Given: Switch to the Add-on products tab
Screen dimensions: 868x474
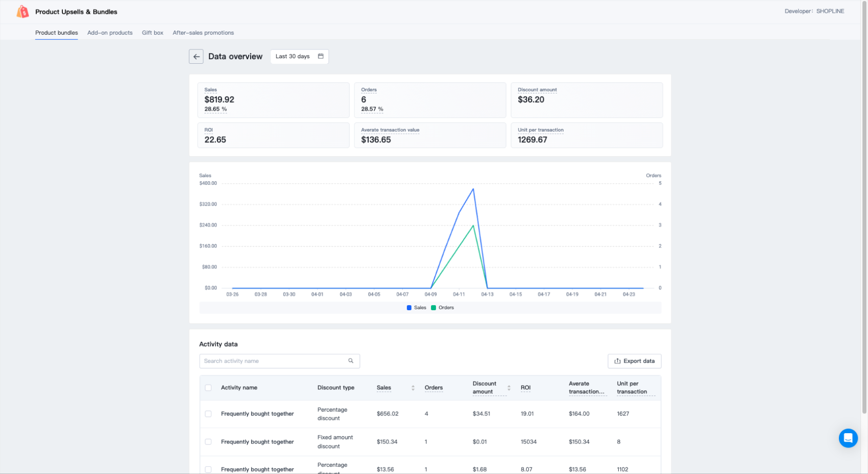Looking at the screenshot, I should pos(110,33).
